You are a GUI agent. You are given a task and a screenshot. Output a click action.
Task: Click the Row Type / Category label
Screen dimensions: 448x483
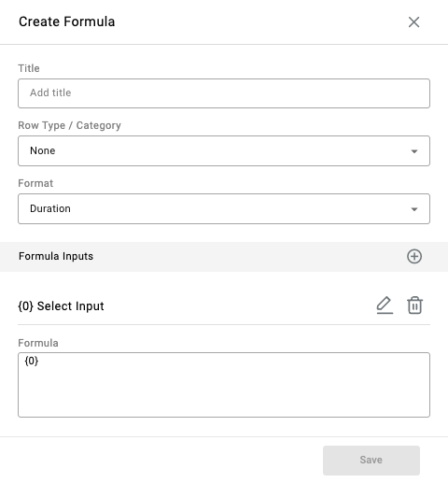pyautogui.click(x=69, y=125)
